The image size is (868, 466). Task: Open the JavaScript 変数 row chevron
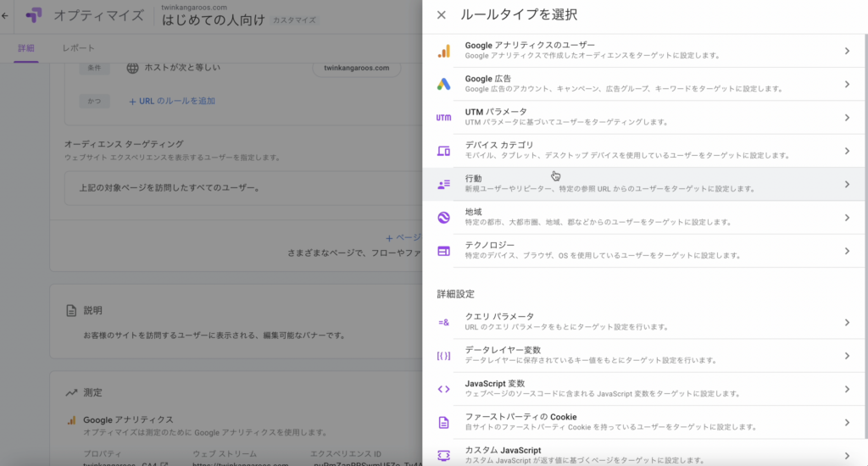[x=847, y=389]
